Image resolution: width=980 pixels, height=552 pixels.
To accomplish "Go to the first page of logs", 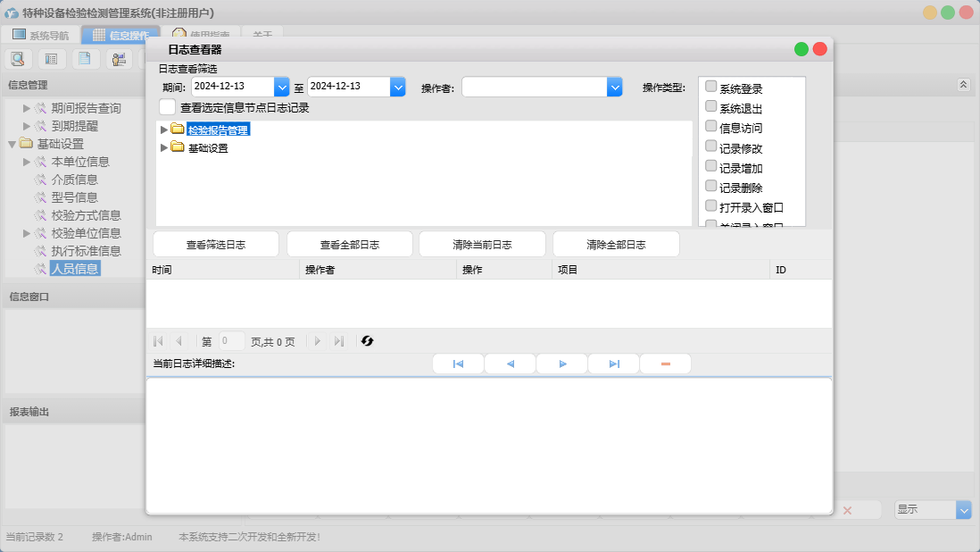I will (158, 341).
